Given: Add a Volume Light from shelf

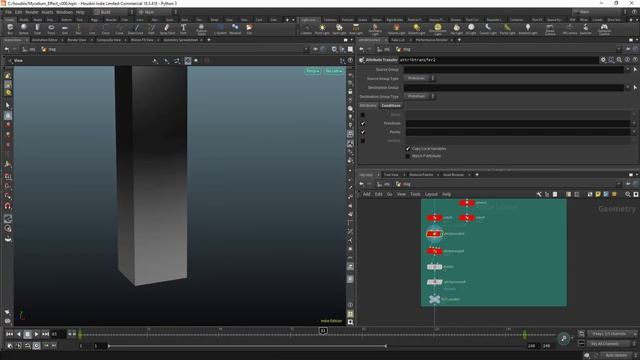Looking at the screenshot, I should [x=396, y=29].
